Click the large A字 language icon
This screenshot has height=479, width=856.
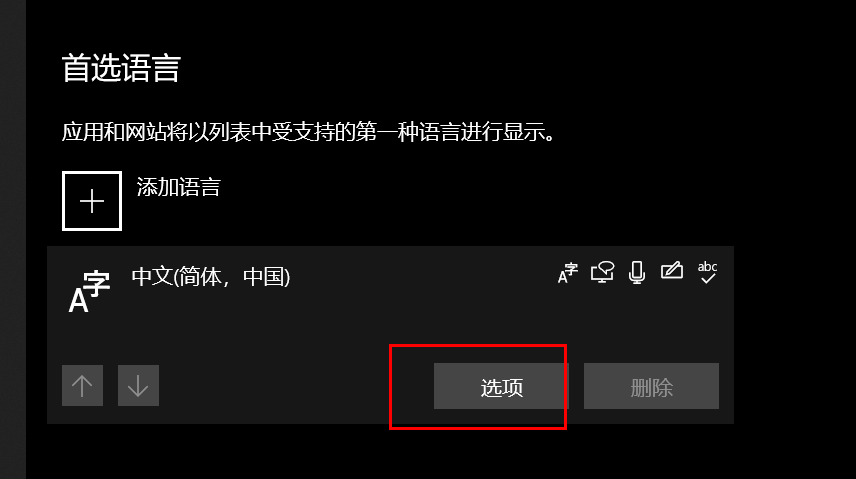[x=89, y=291]
